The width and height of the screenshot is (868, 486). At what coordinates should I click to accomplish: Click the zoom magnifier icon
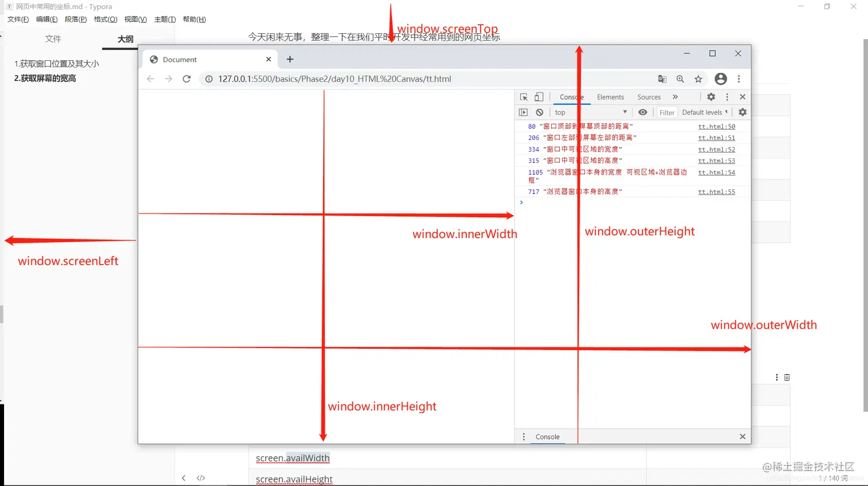click(680, 79)
